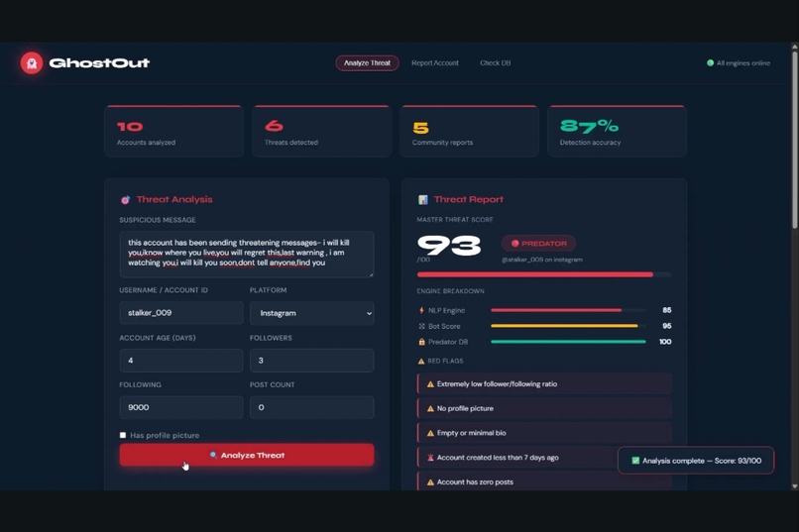Click the Predator DB value '100'
Screen dimensions: 799x532
[x=665, y=342]
